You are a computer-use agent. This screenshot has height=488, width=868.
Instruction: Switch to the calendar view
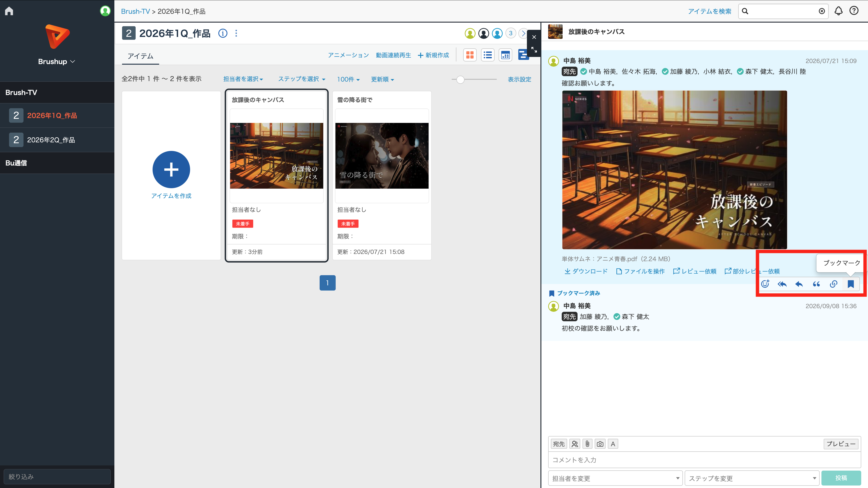[x=505, y=55]
